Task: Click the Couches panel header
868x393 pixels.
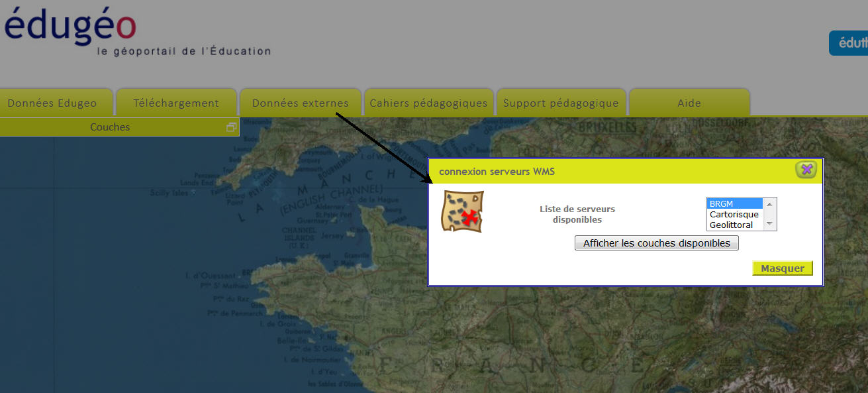Action: 110,127
